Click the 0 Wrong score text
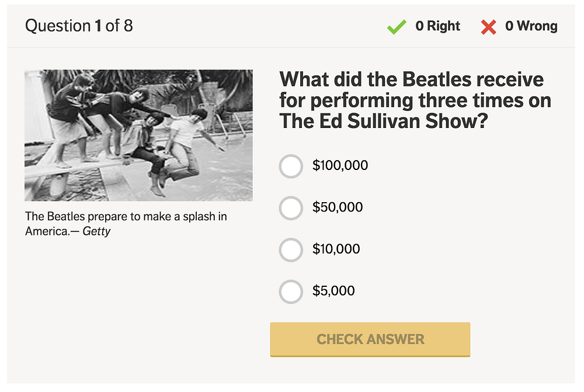 coord(531,26)
